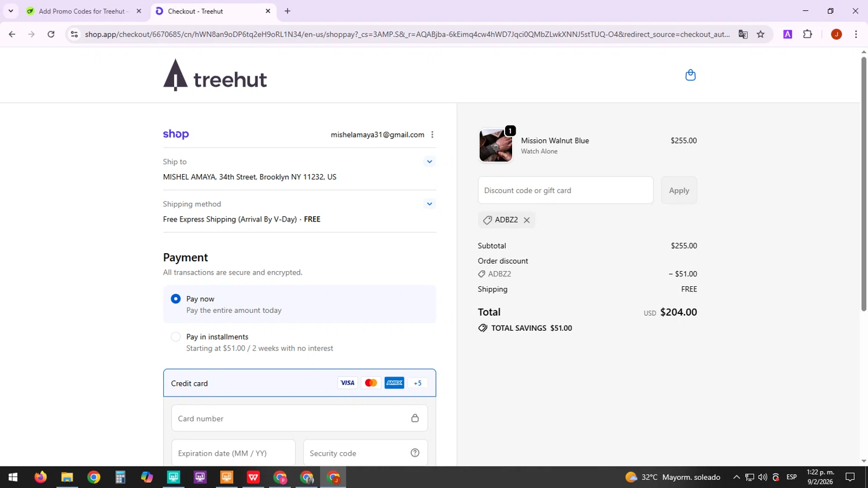Click the translate page icon

pos(743,34)
